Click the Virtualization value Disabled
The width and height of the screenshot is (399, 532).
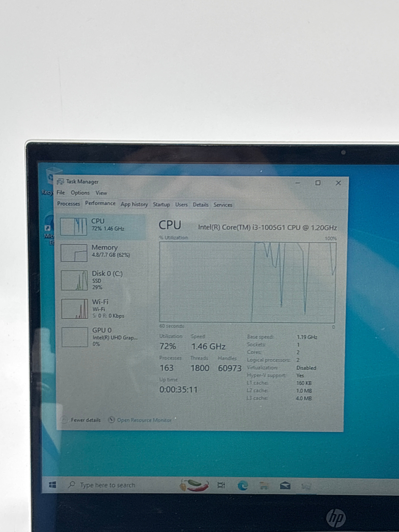[306, 368]
